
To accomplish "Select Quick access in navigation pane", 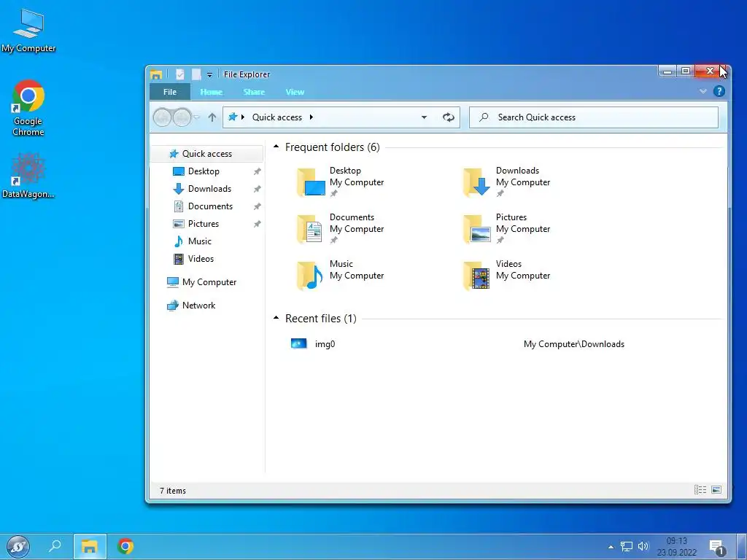I will tap(206, 154).
